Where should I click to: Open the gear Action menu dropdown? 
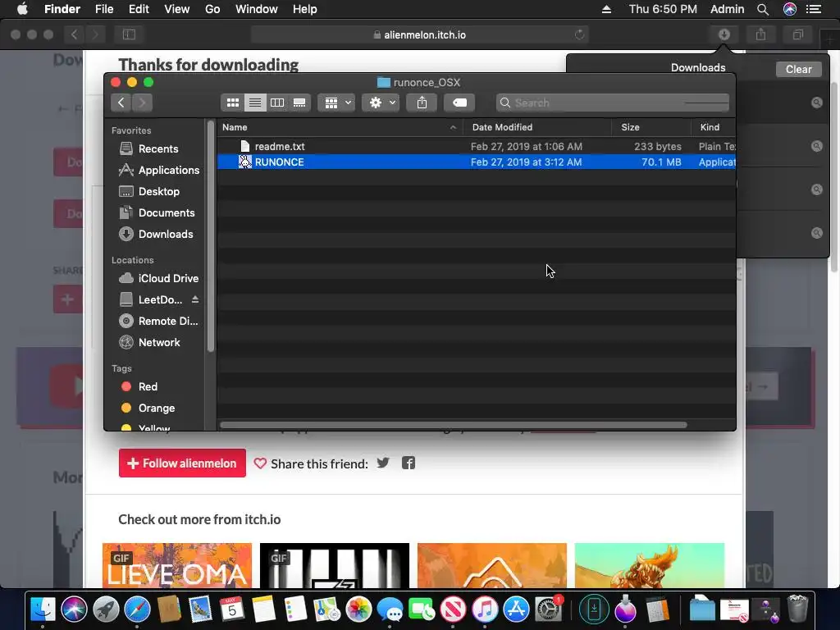tap(381, 103)
